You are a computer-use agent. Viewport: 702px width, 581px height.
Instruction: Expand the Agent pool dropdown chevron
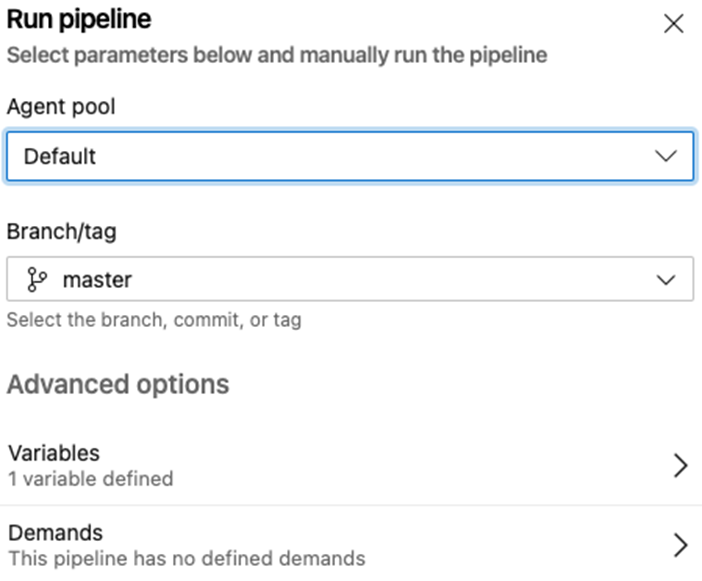(666, 156)
